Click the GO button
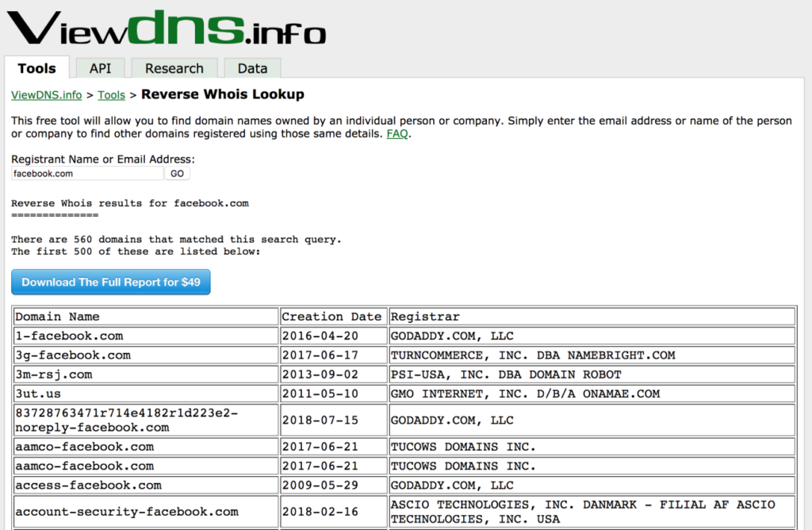 tap(177, 174)
